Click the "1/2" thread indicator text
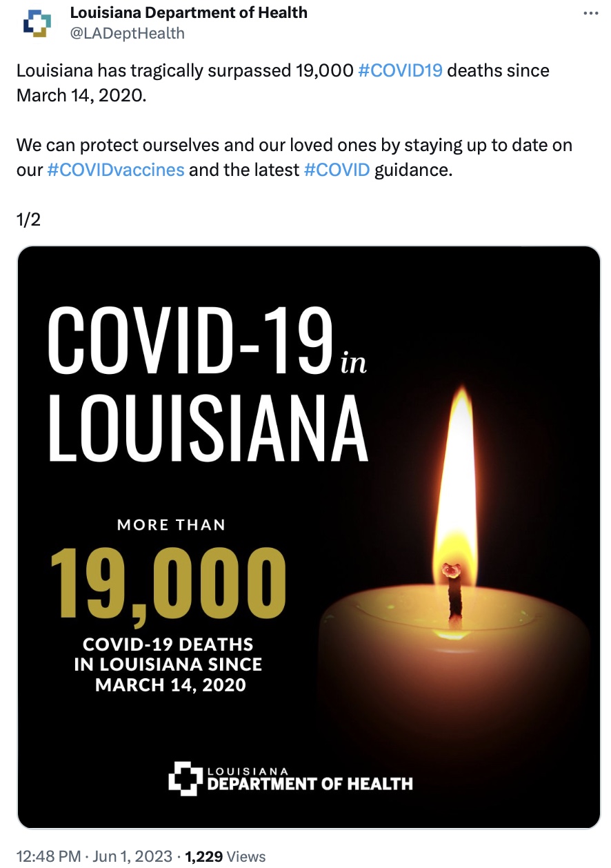 (x=28, y=219)
